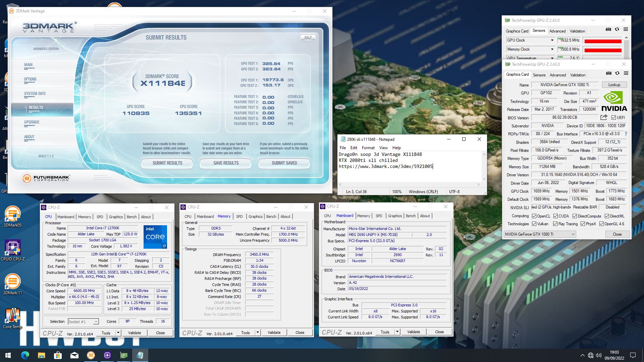
Task: Open the GPU selection dropdown in GPU-Z
Action: [x=540, y=234]
